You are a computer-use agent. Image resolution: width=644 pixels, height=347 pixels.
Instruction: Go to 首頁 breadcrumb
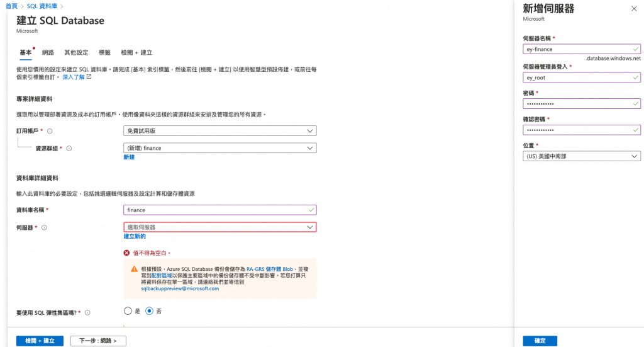pos(11,6)
